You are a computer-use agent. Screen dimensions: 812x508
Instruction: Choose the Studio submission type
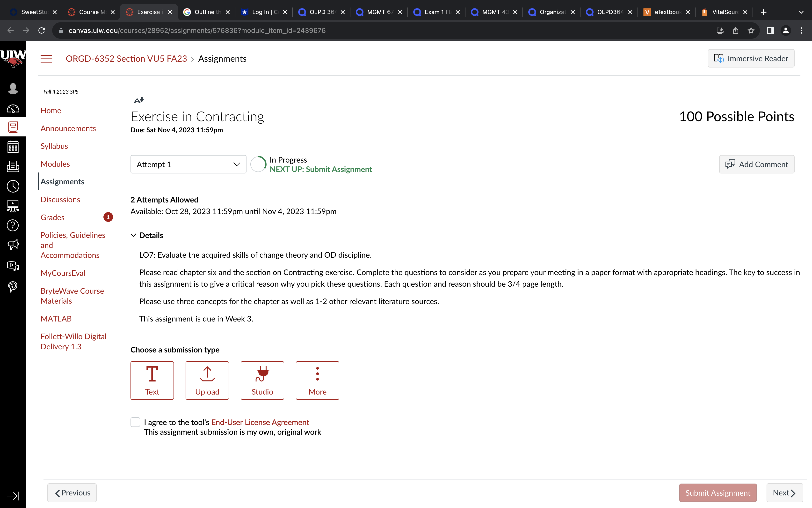[x=262, y=380]
